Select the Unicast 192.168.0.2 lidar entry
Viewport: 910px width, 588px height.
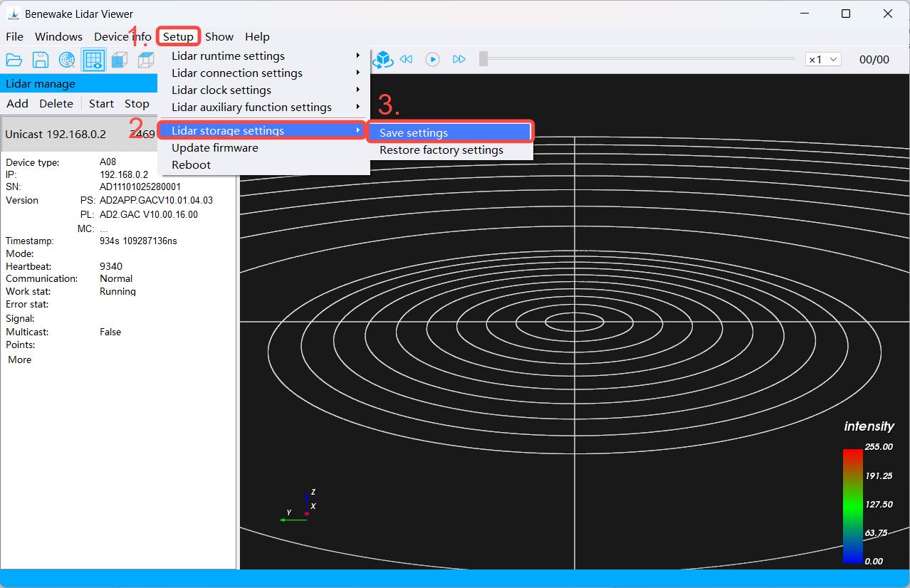pos(79,134)
